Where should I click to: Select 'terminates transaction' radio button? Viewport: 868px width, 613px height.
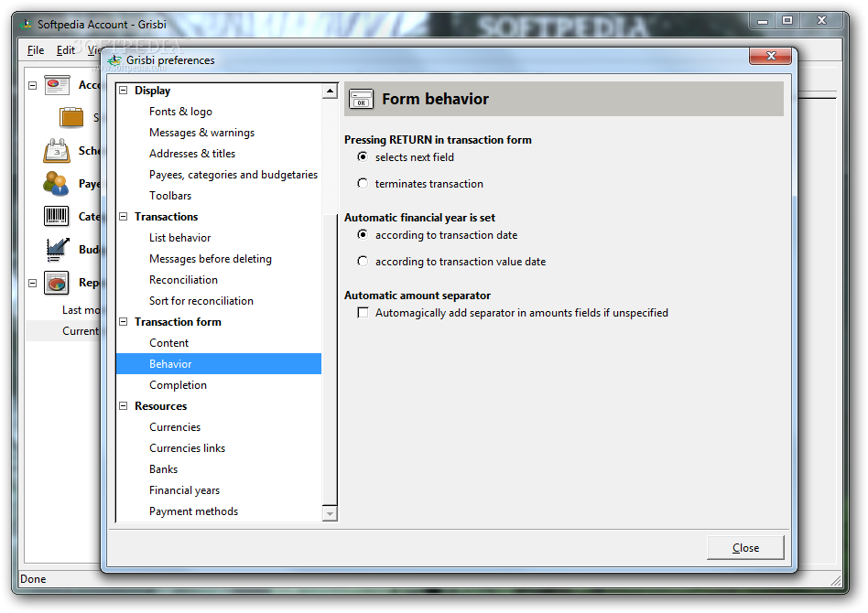[x=363, y=183]
